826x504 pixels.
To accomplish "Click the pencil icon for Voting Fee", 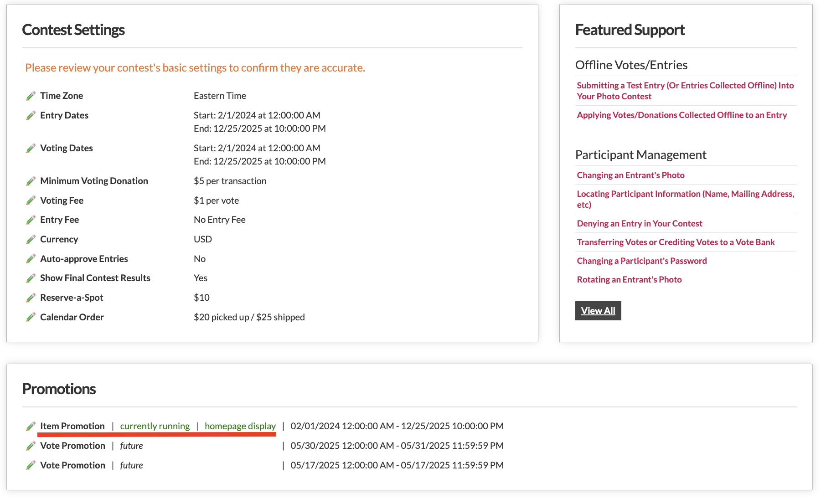I will [31, 201].
